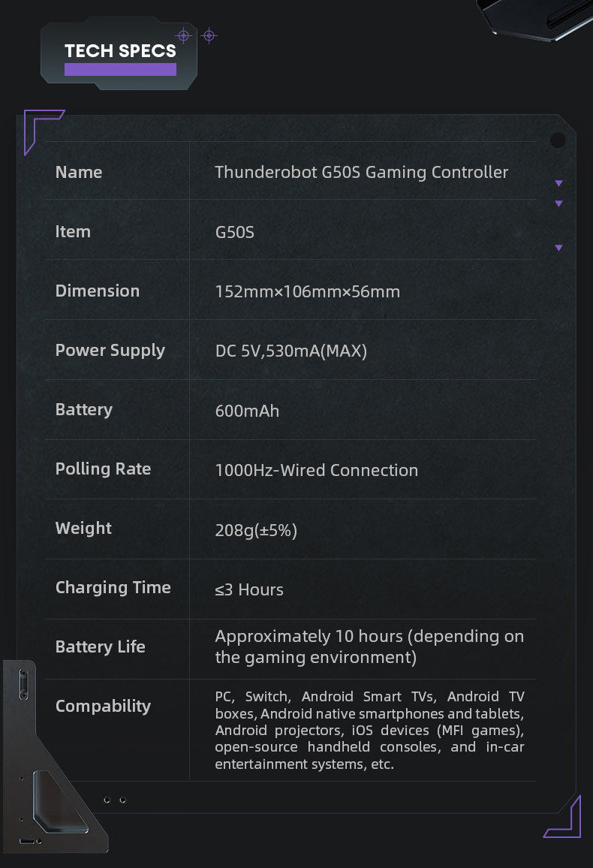Click the Polling Rate label
This screenshot has width=593, height=868.
pyautogui.click(x=103, y=469)
